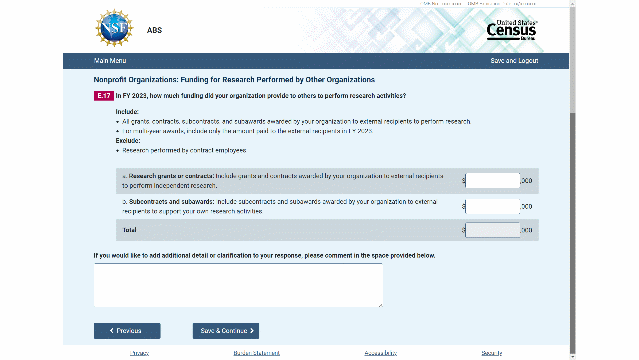639x360 pixels.
Task: Open the Burden Statement link
Action: click(256, 353)
